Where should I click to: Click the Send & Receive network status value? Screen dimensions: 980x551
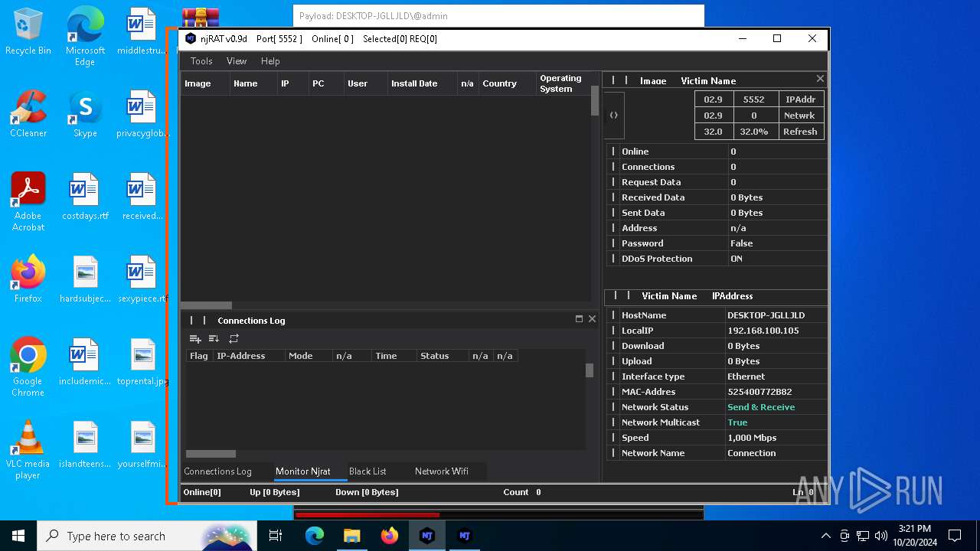[761, 407]
